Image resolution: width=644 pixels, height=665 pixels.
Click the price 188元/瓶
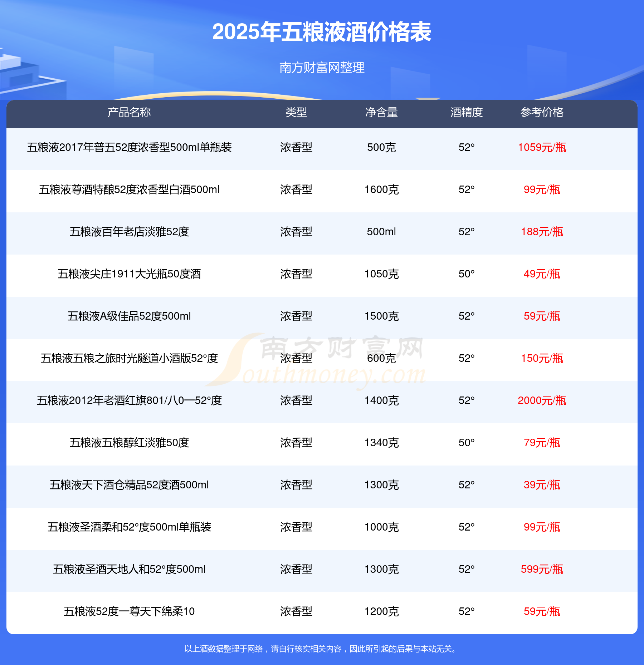pos(542,232)
